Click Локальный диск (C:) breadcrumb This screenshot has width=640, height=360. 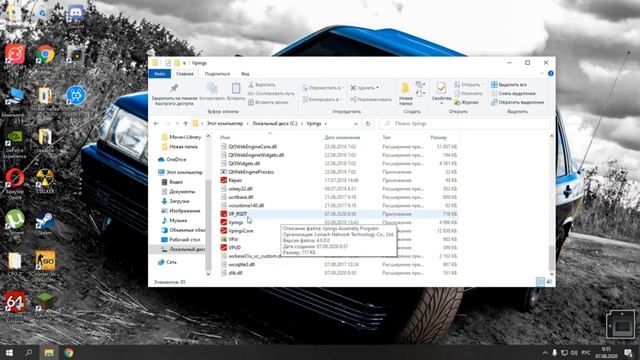(275, 123)
